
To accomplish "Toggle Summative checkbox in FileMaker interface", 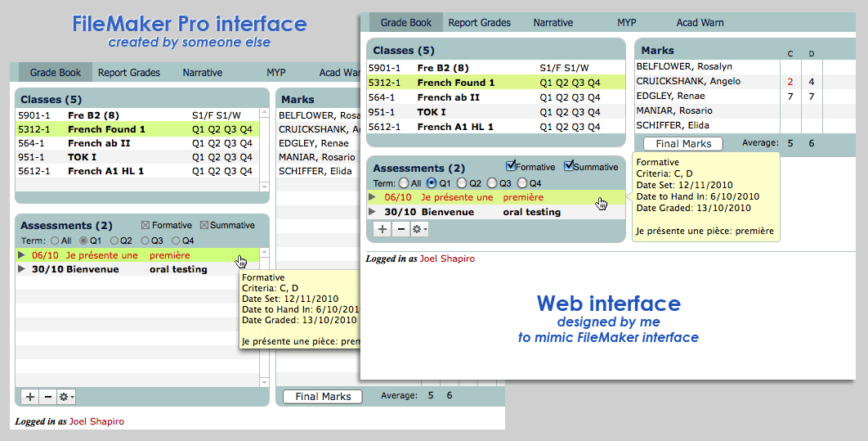I will 204,225.
